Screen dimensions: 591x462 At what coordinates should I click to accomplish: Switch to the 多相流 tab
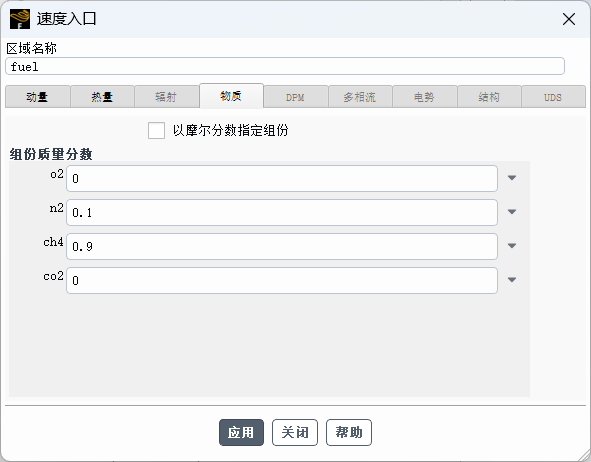[360, 97]
